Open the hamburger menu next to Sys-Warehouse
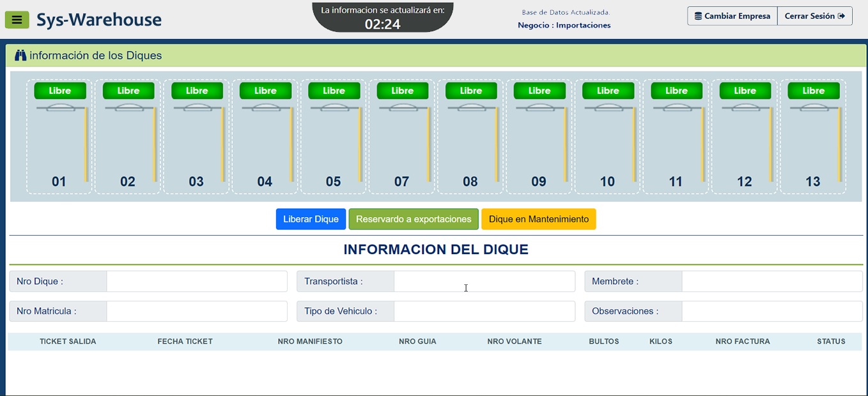Image resolution: width=868 pixels, height=396 pixels. [17, 19]
